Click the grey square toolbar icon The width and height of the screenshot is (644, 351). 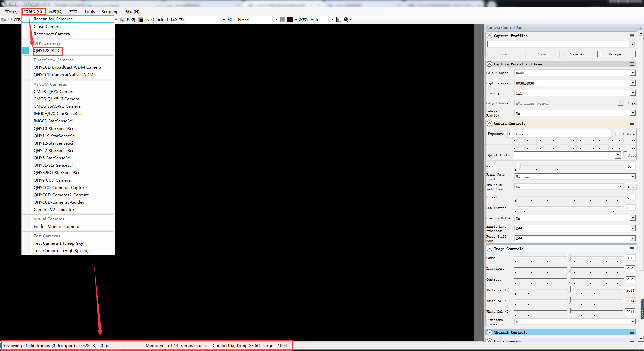(x=283, y=20)
